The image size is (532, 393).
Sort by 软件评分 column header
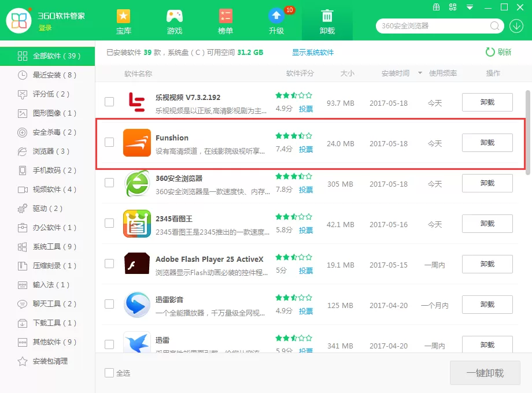(x=300, y=73)
